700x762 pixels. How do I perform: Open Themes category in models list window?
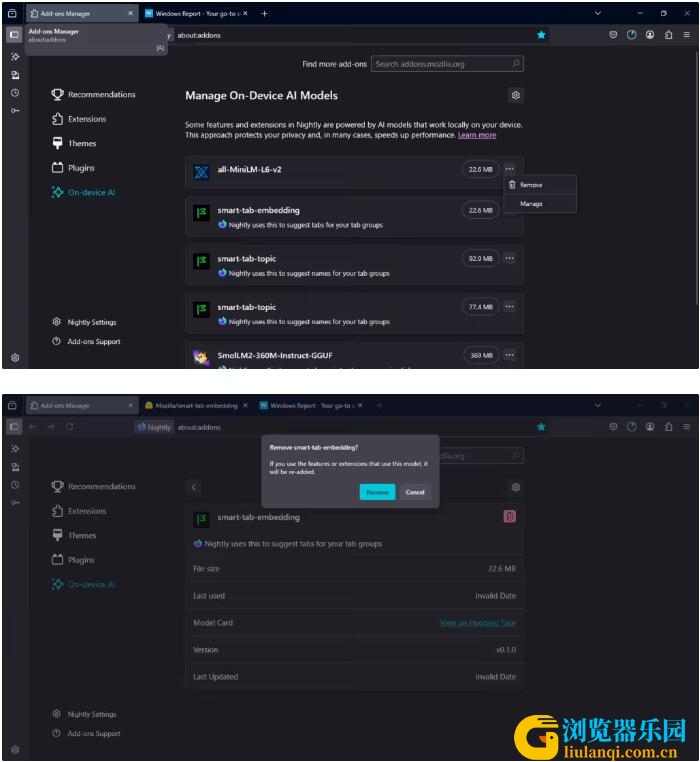click(x=74, y=143)
